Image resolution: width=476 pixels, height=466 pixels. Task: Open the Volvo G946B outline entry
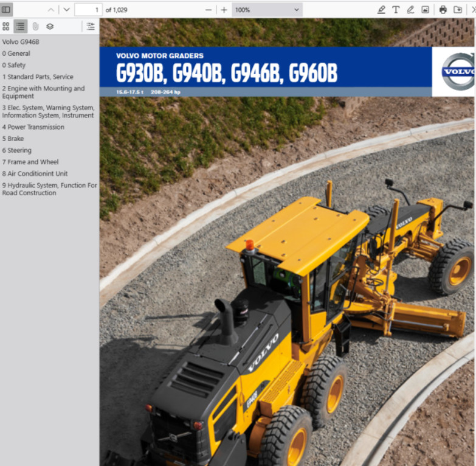pyautogui.click(x=21, y=42)
